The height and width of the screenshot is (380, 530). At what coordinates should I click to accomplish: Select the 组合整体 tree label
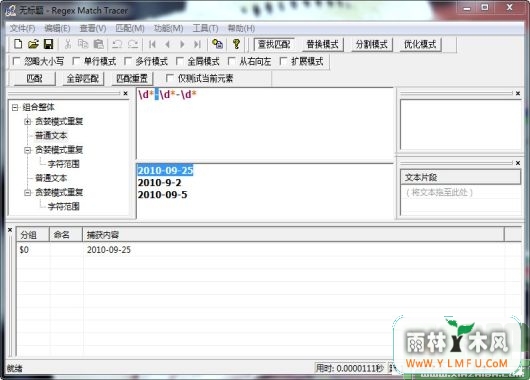coord(39,108)
